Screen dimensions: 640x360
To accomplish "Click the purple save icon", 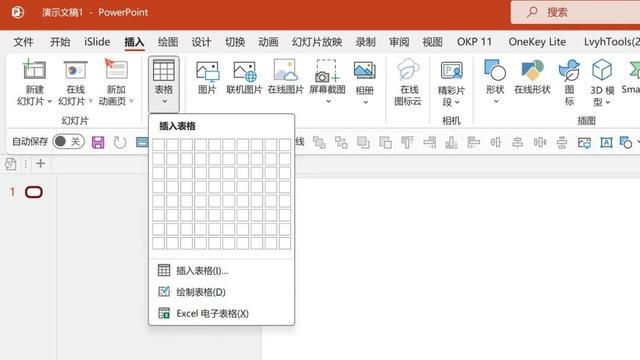I will [98, 142].
